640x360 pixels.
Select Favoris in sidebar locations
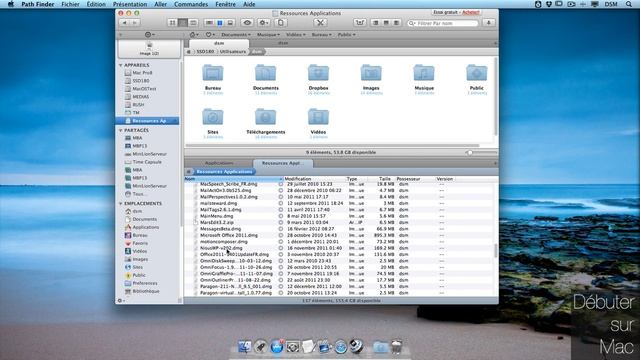click(140, 243)
